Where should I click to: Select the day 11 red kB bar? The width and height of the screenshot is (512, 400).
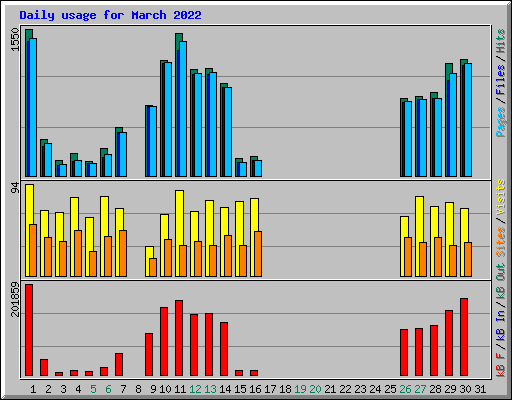pyautogui.click(x=179, y=338)
